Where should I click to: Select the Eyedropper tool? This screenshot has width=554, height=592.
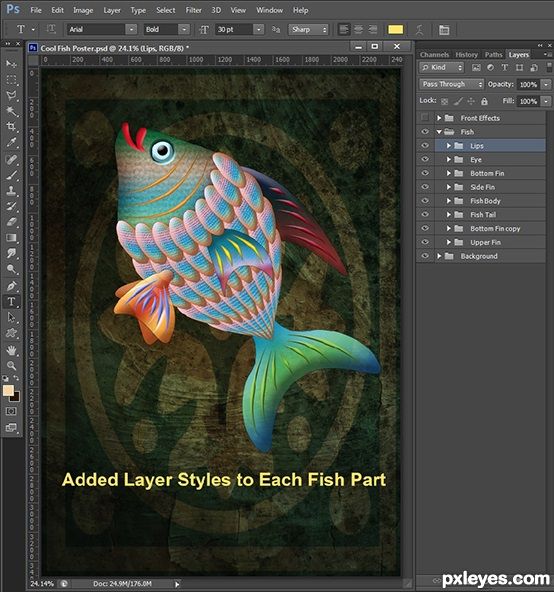(11, 142)
